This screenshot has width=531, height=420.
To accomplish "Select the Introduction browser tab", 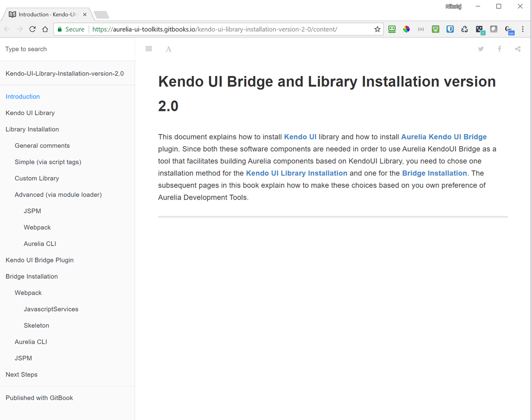I will (x=46, y=14).
